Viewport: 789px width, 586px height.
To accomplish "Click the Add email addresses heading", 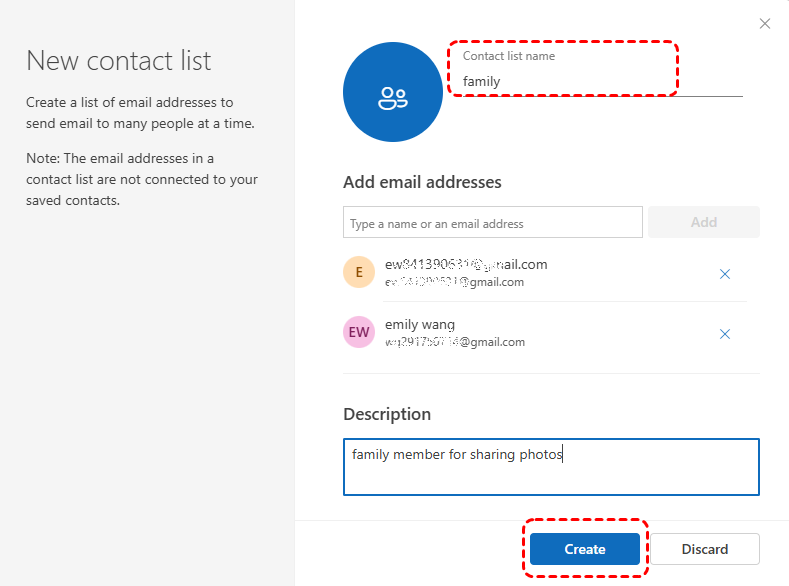I will [x=422, y=182].
